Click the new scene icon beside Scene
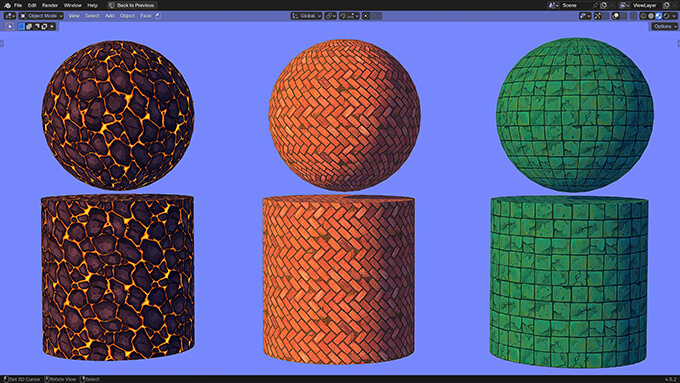The height and width of the screenshot is (383, 680). click(x=603, y=5)
